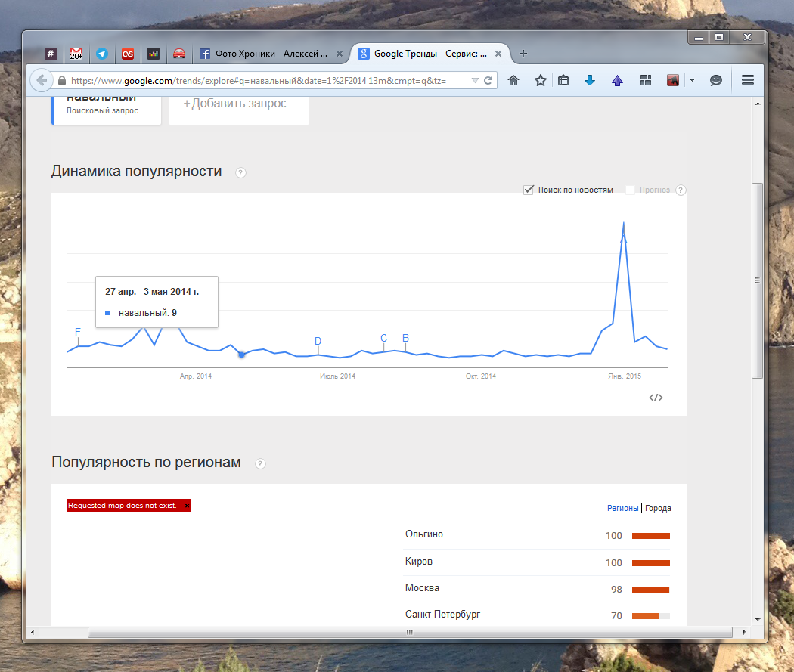
Task: Open the pinned Telegram tab
Action: tap(102, 54)
